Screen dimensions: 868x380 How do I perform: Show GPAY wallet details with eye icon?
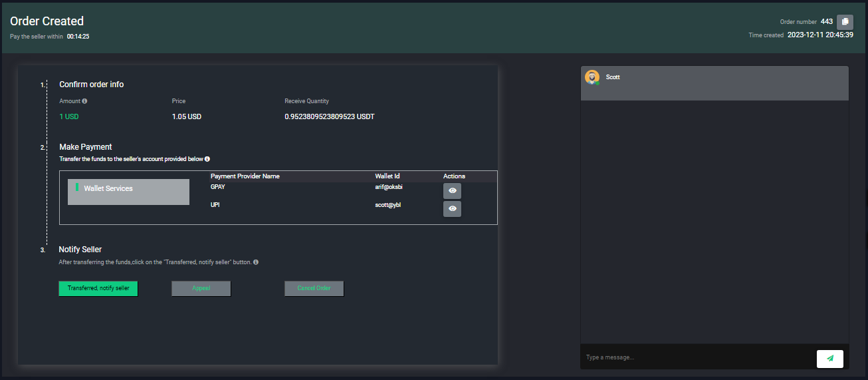[x=452, y=191]
